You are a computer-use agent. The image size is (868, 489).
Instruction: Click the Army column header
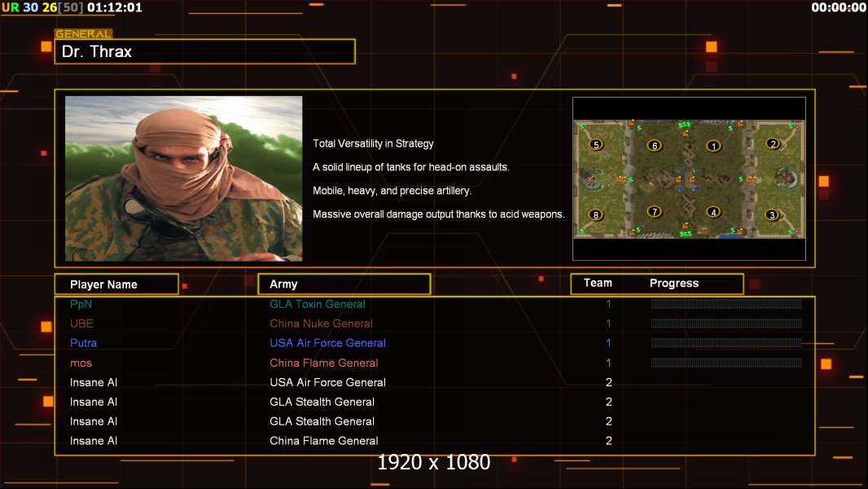pos(344,284)
